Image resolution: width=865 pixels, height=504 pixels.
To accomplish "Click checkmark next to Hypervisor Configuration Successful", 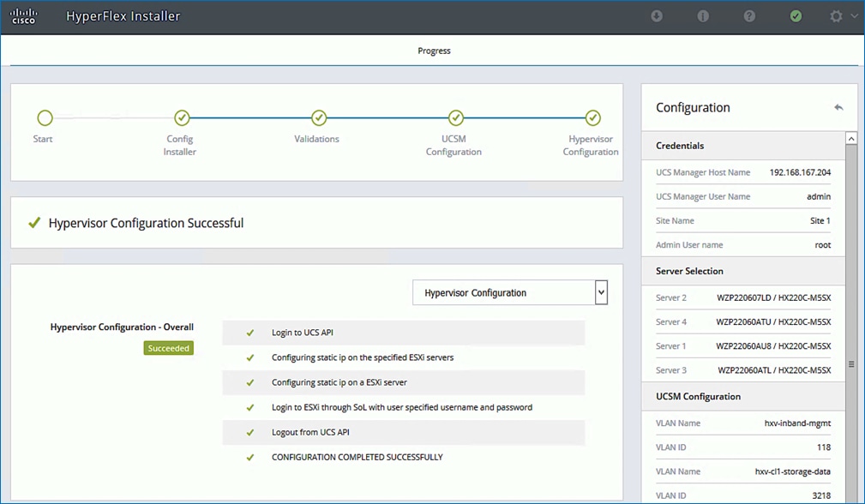I will 34,223.
